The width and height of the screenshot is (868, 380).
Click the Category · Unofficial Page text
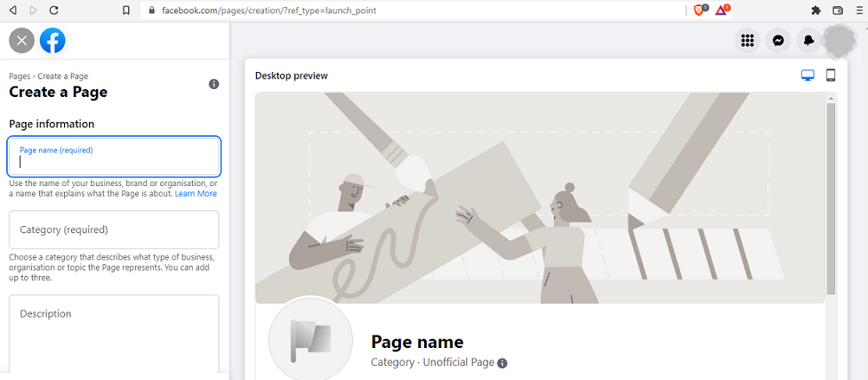tap(432, 362)
